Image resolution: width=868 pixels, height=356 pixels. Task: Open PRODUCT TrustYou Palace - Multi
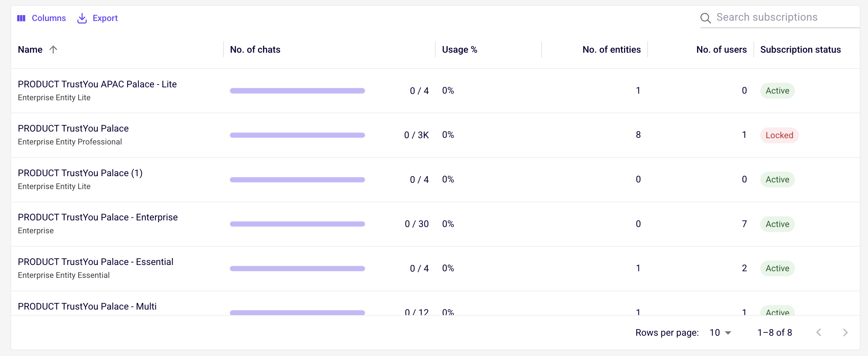(x=87, y=306)
